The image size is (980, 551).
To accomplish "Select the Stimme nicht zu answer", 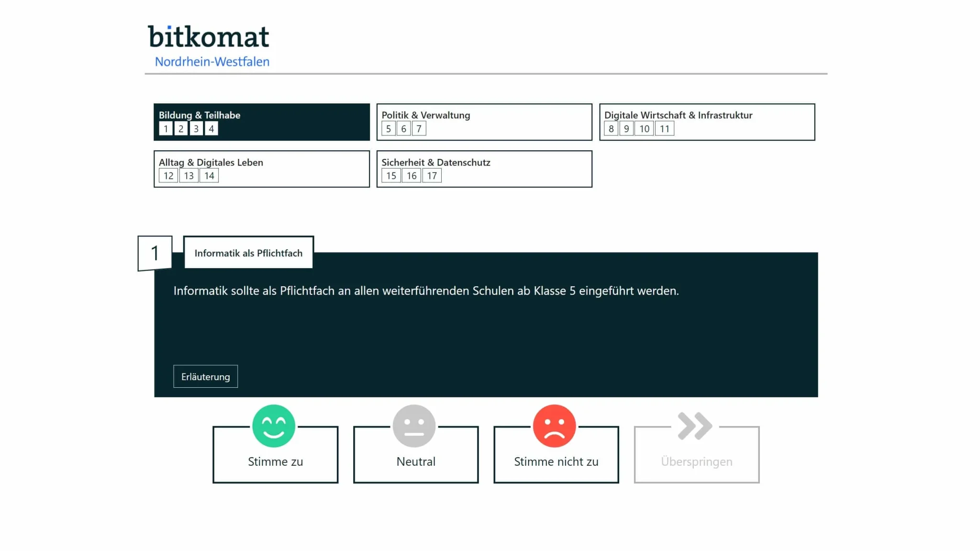I will click(x=556, y=454).
